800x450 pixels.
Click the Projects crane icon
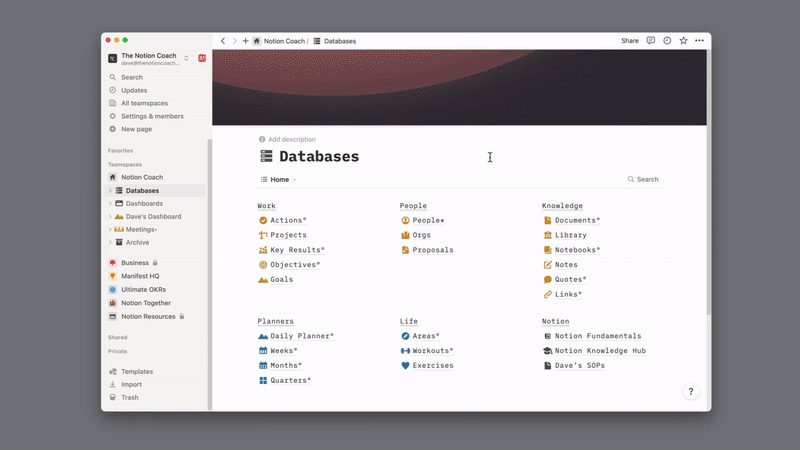263,235
